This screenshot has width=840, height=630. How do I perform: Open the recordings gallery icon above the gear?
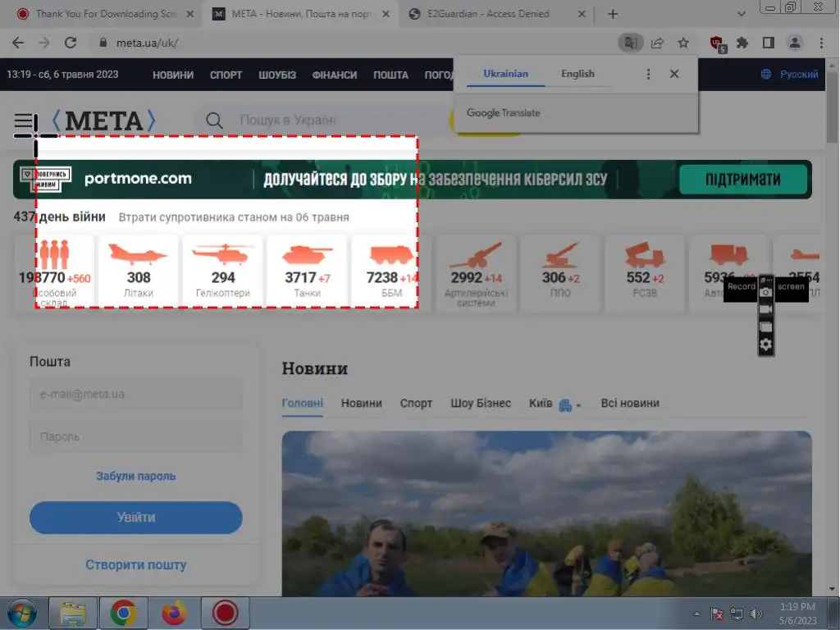[x=766, y=326]
